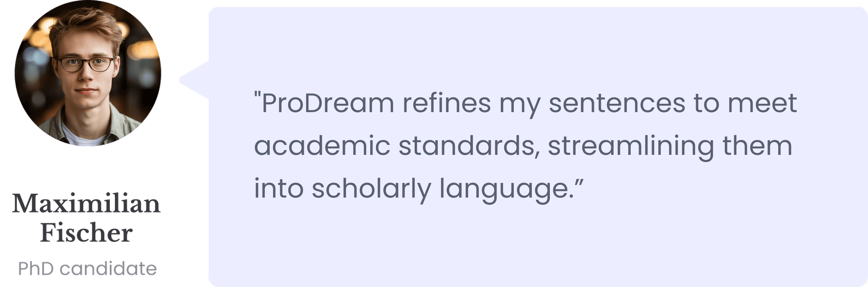The width and height of the screenshot is (868, 287).
Task: Click the closing quotation mark after language
Action: 579,183
